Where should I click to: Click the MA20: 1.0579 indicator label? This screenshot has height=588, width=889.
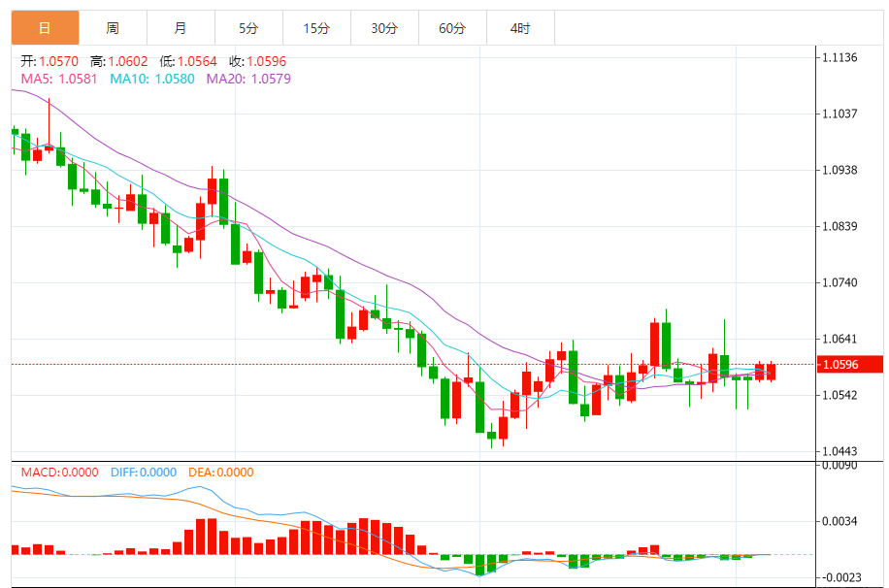248,79
